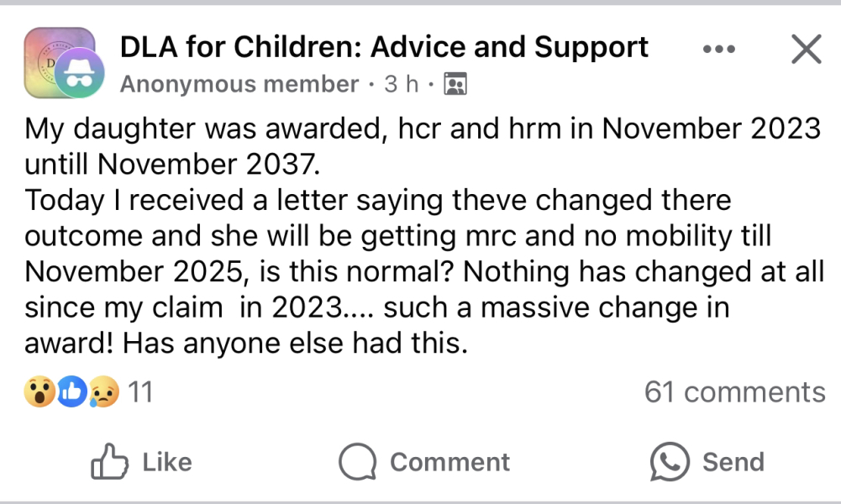The height and width of the screenshot is (504, 841).
Task: Open the three-dot post options menu
Action: [718, 50]
